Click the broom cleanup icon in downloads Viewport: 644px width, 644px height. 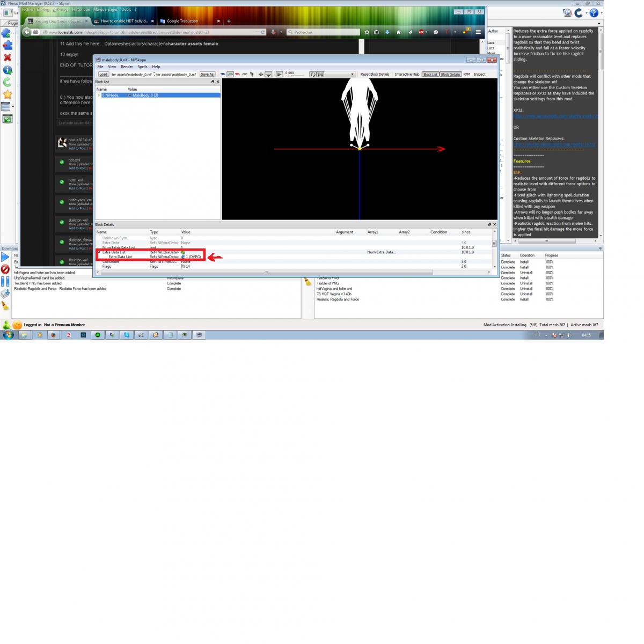pos(5,305)
